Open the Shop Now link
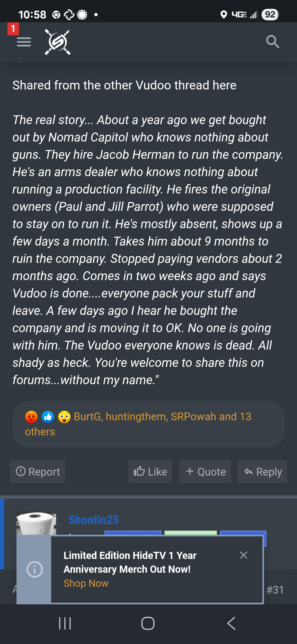 point(86,583)
